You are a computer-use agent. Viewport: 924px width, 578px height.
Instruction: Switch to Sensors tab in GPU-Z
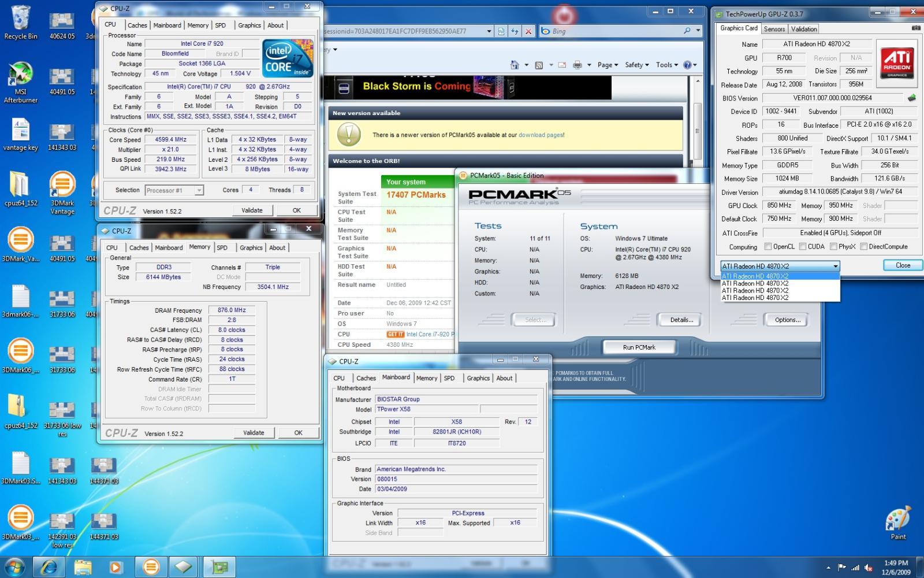(x=774, y=29)
